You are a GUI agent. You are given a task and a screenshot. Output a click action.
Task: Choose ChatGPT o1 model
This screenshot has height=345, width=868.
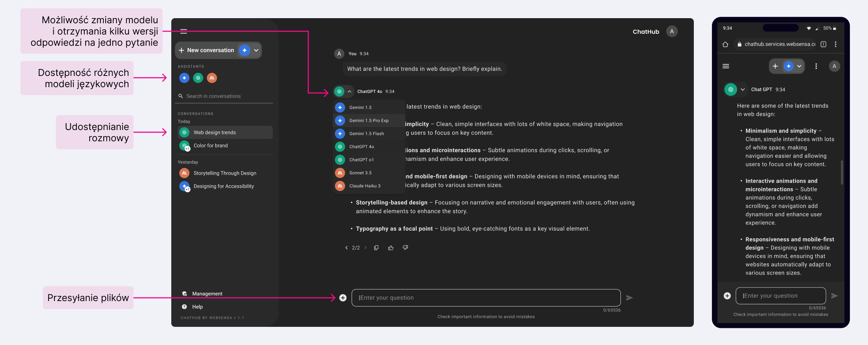pos(369,160)
